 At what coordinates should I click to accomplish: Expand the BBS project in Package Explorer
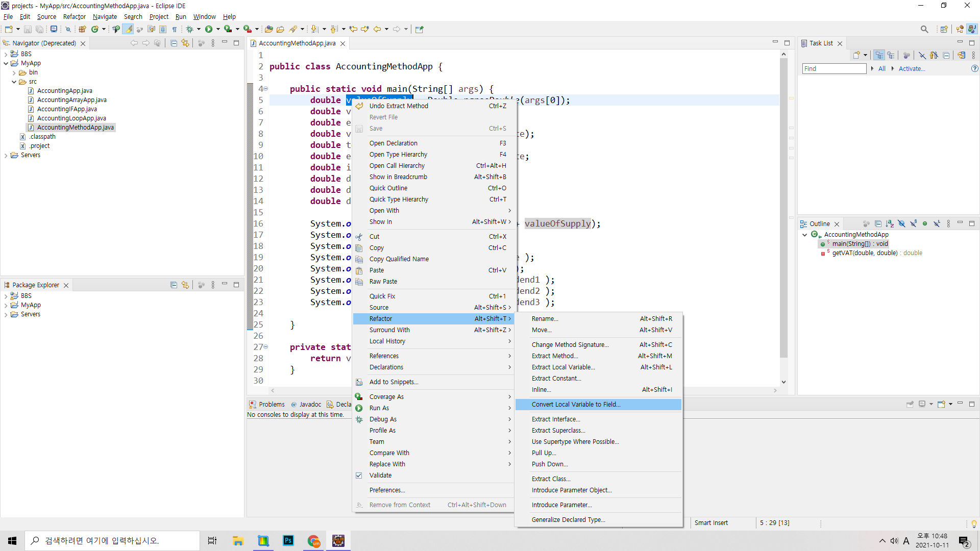click(6, 296)
